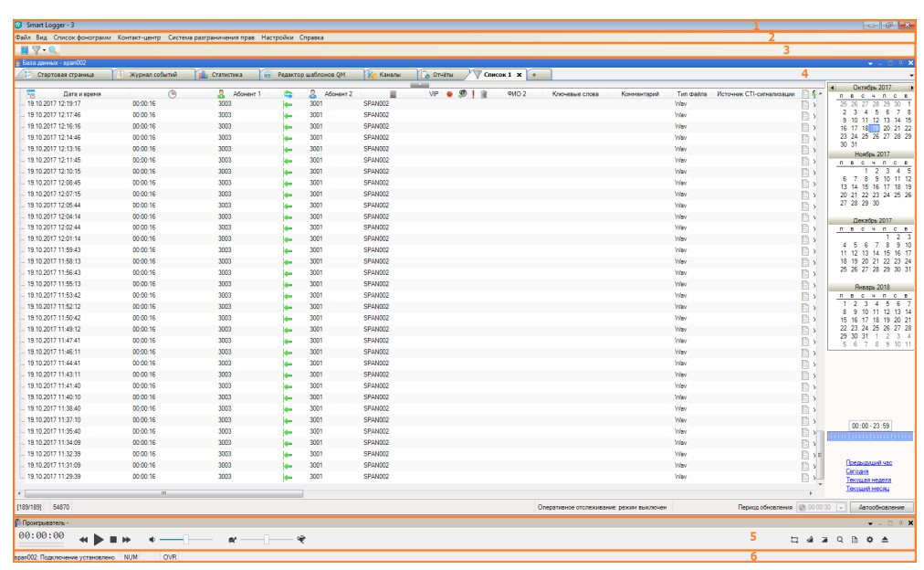Click the player volume slider

[185, 540]
